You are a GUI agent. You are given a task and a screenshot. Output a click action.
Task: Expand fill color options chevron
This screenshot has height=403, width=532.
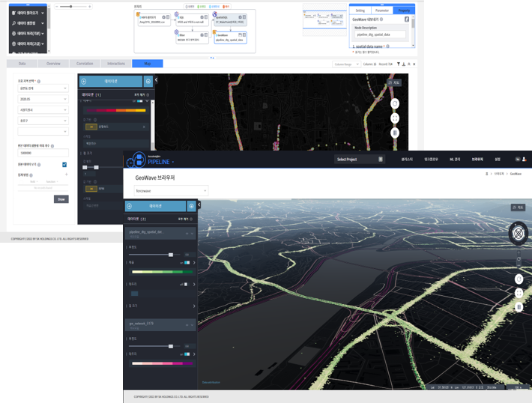coord(194,263)
